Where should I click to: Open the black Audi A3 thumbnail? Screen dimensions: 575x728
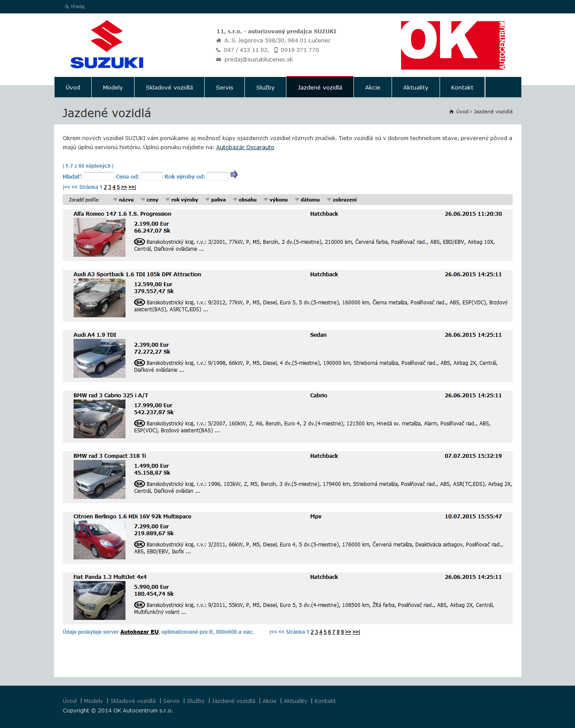coord(100,298)
